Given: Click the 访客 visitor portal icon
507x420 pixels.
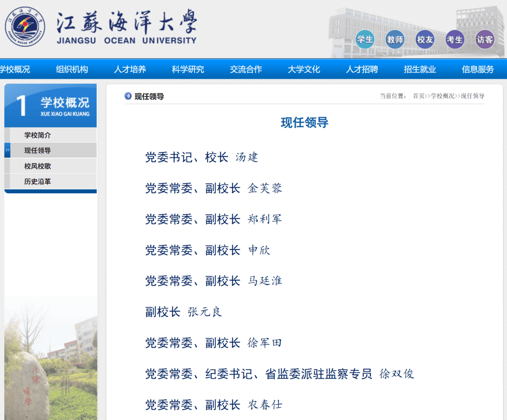Looking at the screenshot, I should coord(484,39).
